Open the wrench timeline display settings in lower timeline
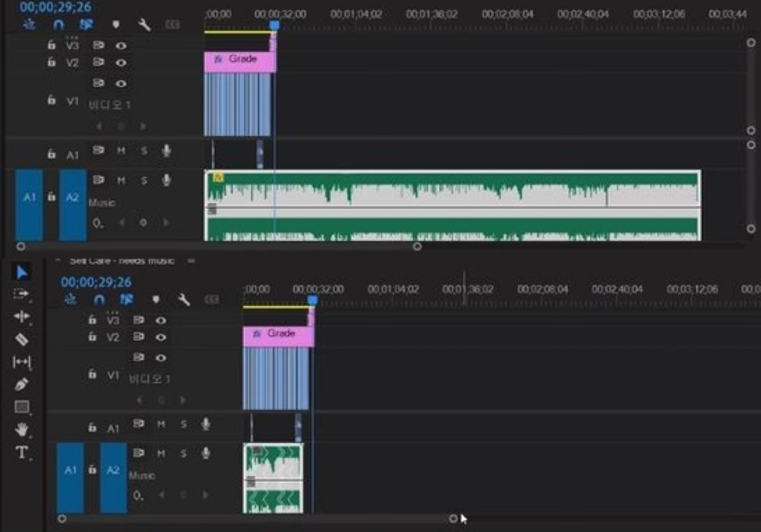This screenshot has width=761, height=532. pos(184,300)
